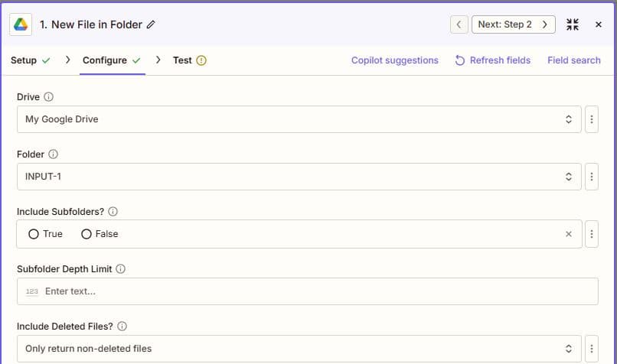617x364 pixels.
Task: Click the Next: Step 2 button
Action: 513,24
